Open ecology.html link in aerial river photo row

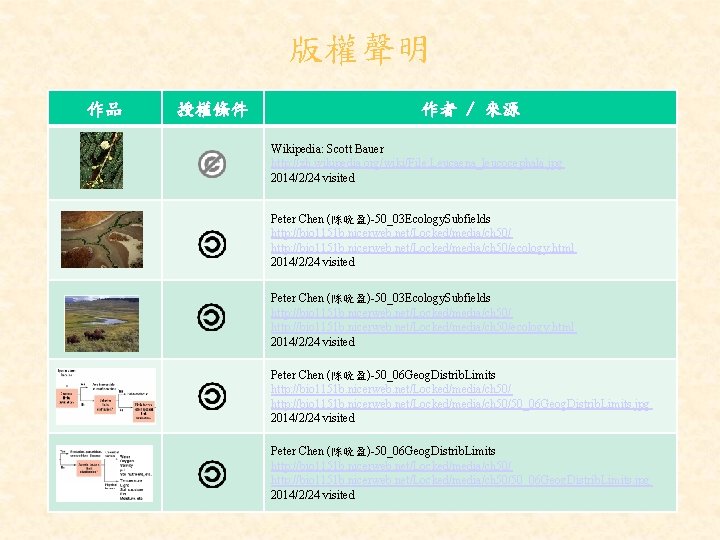point(423,248)
